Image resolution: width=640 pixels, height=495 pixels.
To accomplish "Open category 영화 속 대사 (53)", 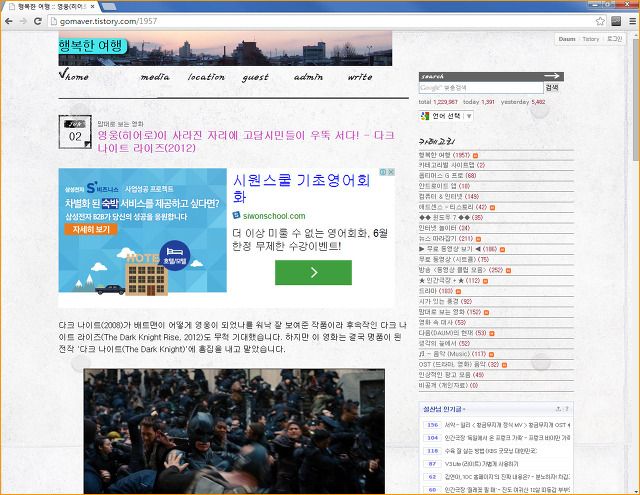I will click(x=442, y=322).
